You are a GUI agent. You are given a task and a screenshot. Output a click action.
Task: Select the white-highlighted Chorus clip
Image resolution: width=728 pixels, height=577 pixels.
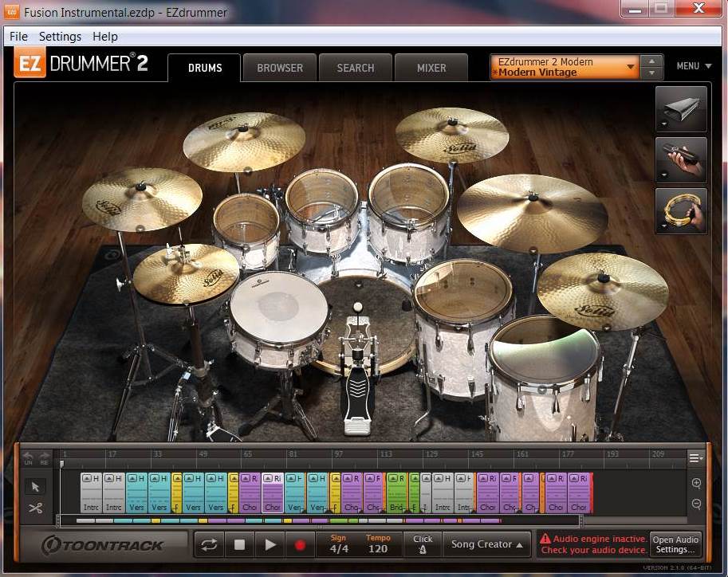point(273,493)
